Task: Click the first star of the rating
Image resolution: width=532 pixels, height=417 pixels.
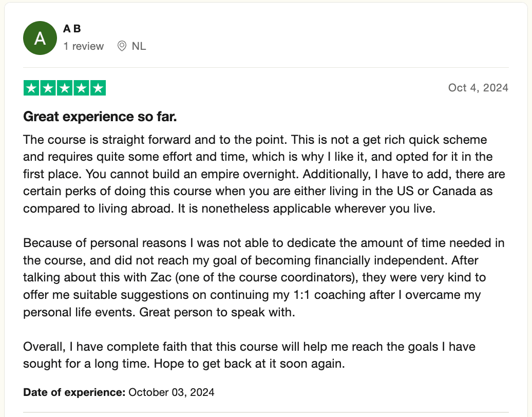Action: pos(32,88)
